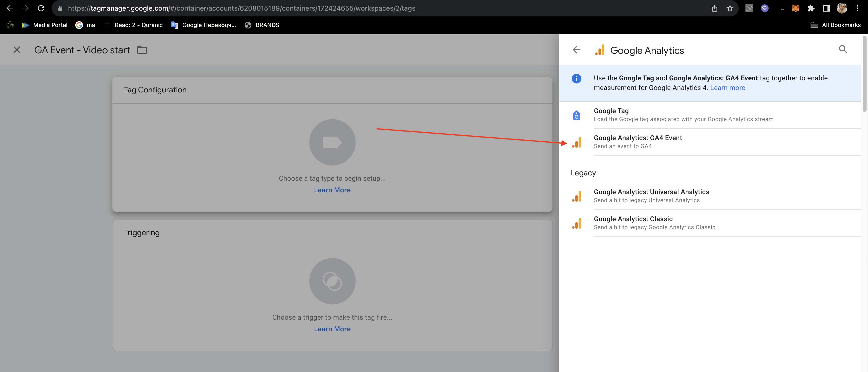Close the tag editor with X

(17, 50)
